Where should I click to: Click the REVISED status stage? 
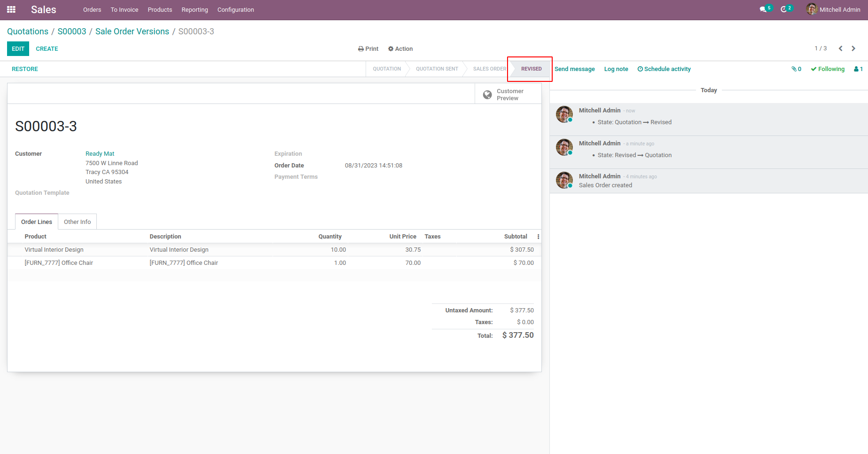(x=532, y=69)
